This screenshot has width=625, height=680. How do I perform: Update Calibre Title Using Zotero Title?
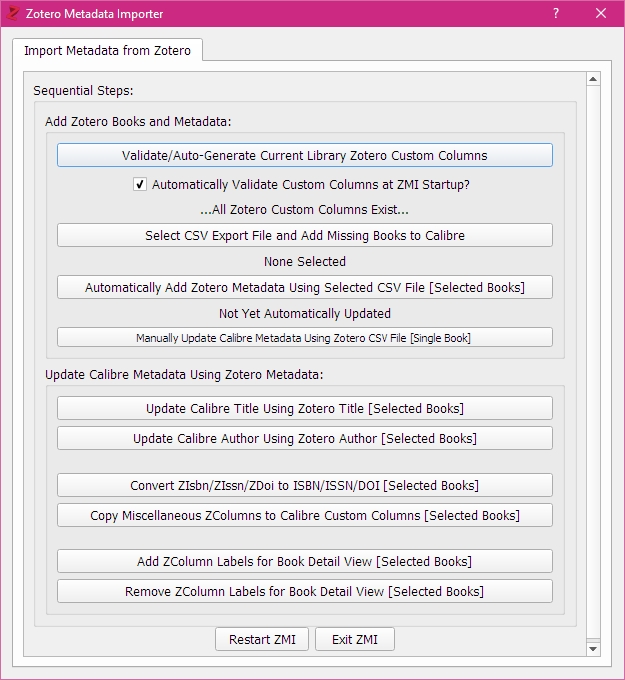[304, 409]
